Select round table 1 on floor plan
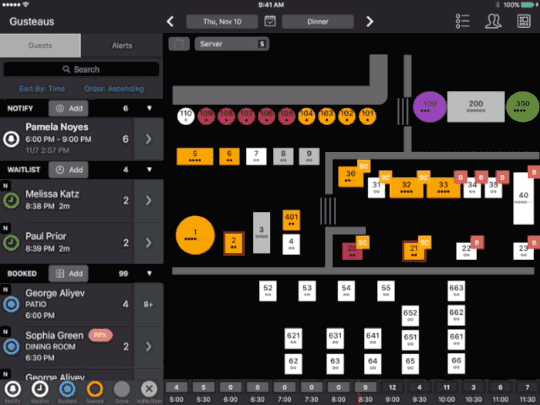Image resolution: width=540 pixels, height=405 pixels. 195,235
